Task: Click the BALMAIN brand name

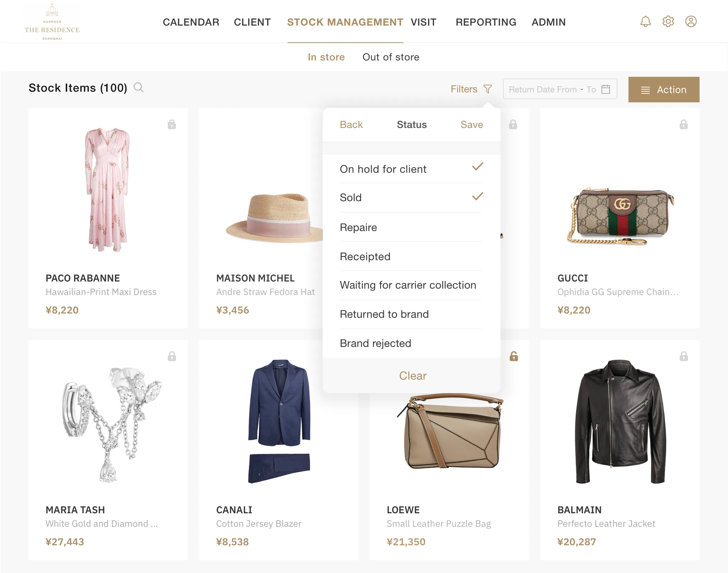Action: 579,510
